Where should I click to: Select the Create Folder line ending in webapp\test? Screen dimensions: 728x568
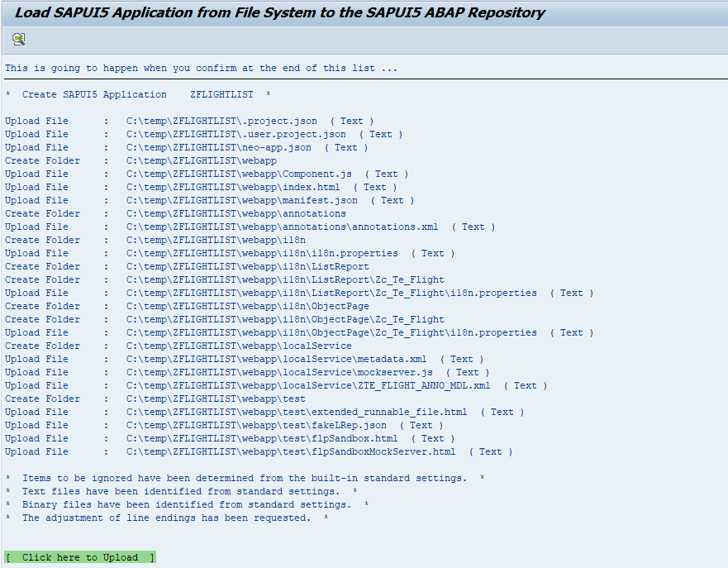tap(155, 399)
